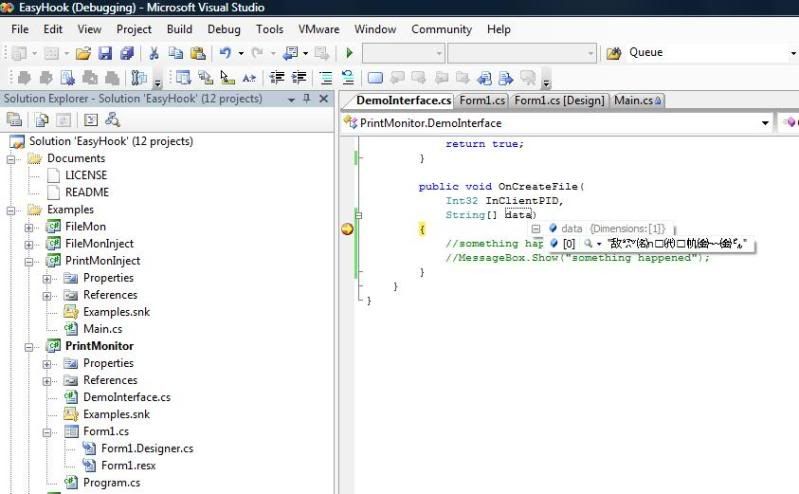Open the VMware menu

pos(318,29)
